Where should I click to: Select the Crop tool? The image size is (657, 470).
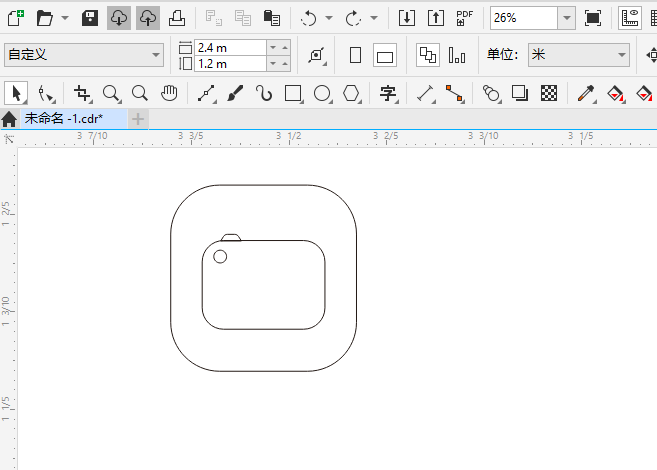(x=82, y=93)
